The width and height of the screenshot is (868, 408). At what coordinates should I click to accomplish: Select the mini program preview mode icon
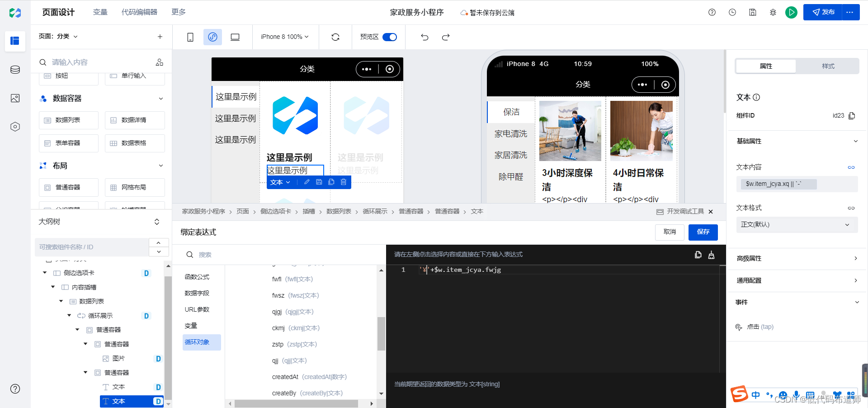coord(212,37)
